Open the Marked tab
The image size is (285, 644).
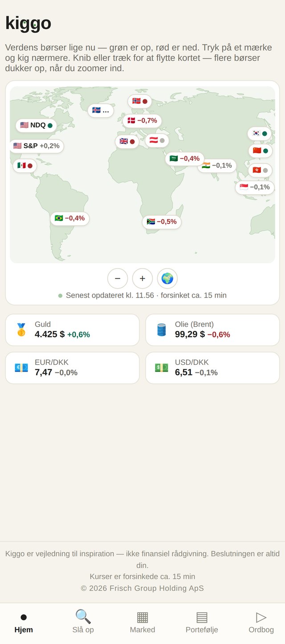pyautogui.click(x=142, y=622)
